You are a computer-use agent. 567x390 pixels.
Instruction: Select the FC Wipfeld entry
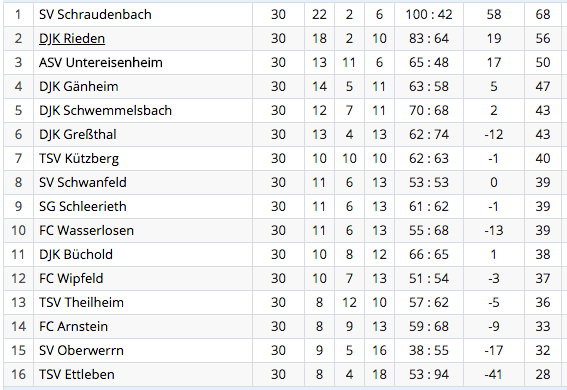point(71,279)
